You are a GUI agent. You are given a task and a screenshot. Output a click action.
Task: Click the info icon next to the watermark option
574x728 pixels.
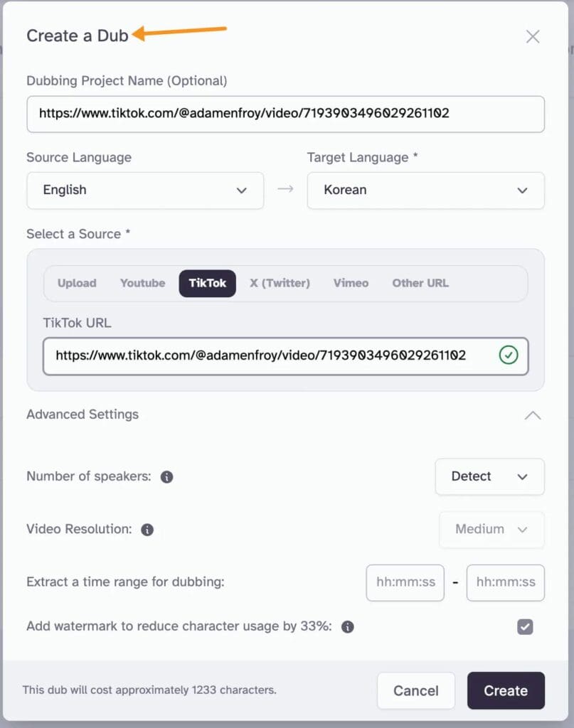tap(348, 627)
